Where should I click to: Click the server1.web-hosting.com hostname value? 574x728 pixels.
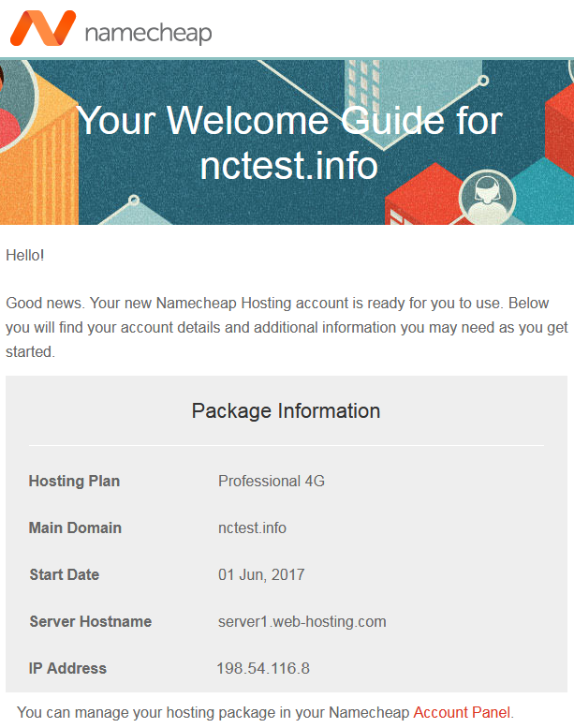point(302,621)
